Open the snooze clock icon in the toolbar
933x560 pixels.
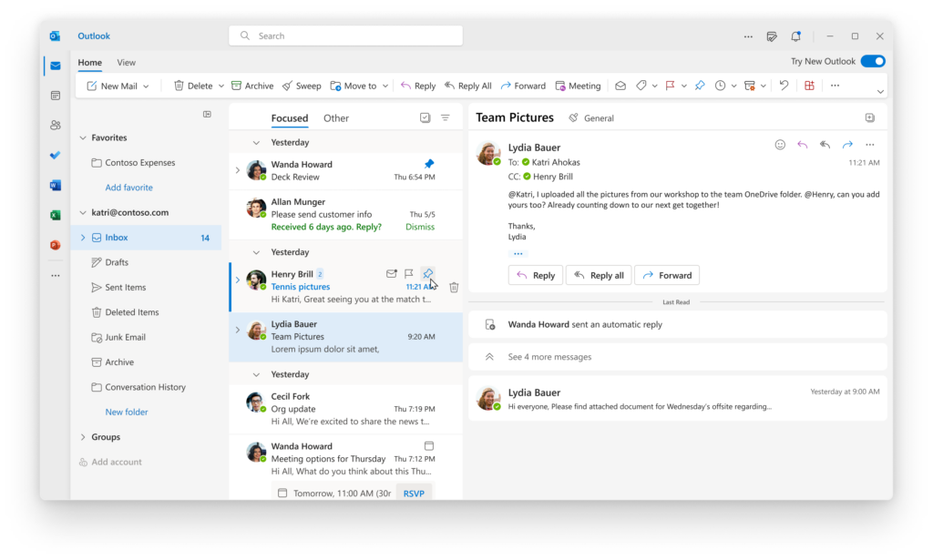point(720,85)
